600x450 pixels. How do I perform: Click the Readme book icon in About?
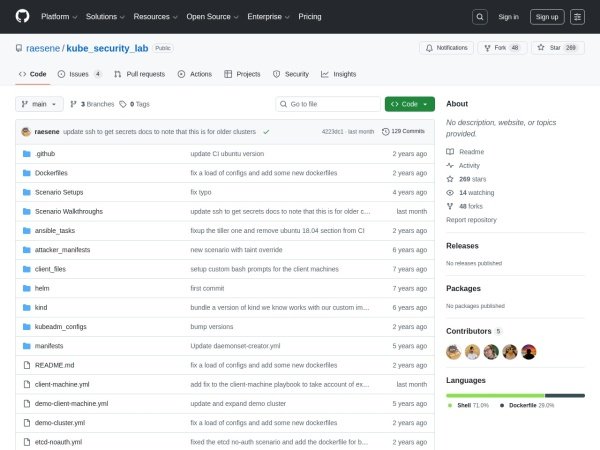click(450, 152)
